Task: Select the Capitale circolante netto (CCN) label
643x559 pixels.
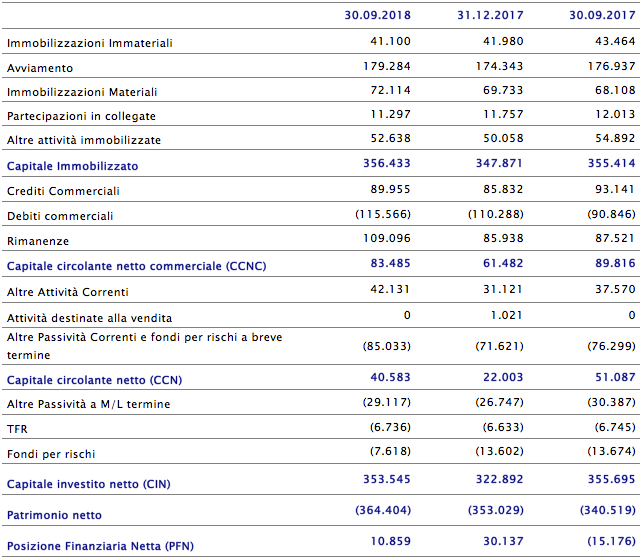Action: click(94, 380)
